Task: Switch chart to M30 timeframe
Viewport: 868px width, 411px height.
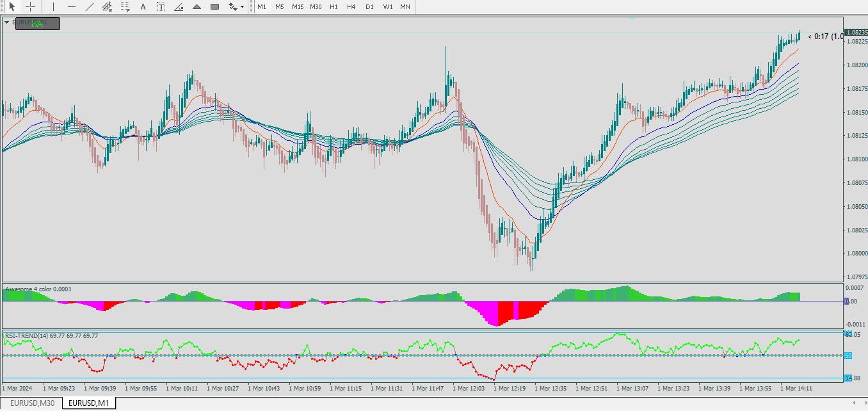Action: [316, 6]
